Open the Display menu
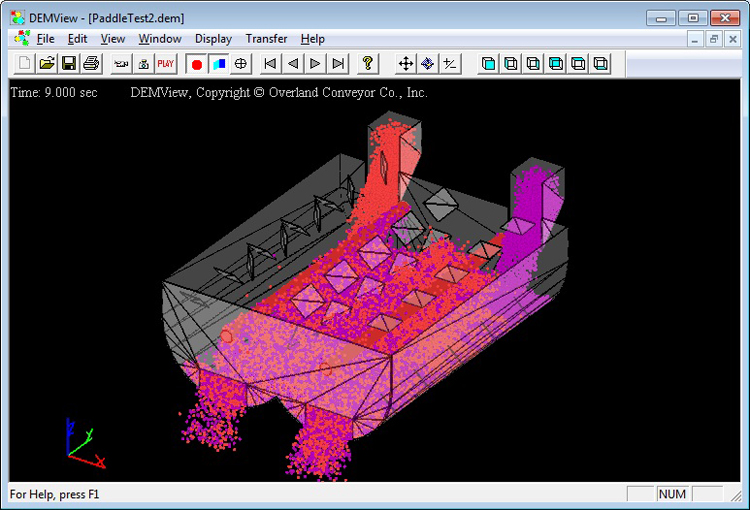This screenshot has width=750, height=510. pos(213,39)
